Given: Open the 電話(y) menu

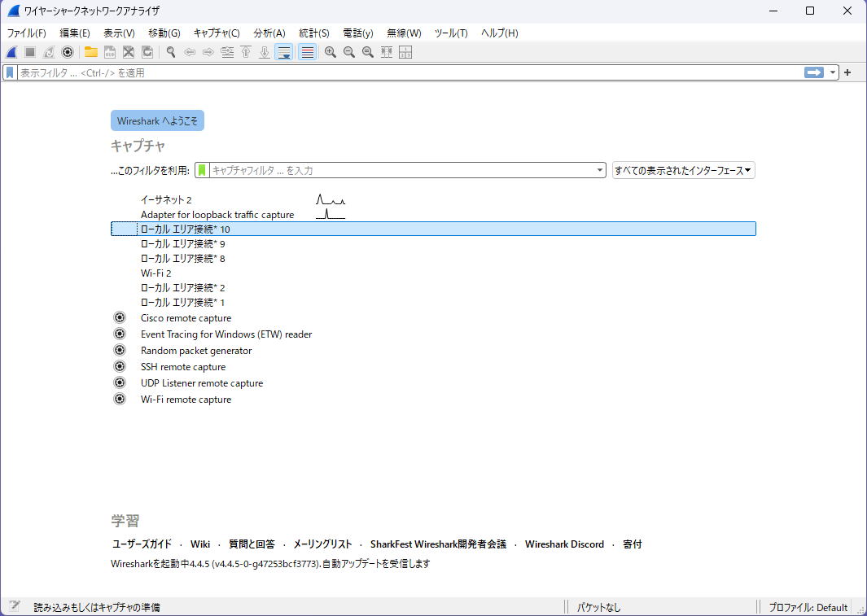Looking at the screenshot, I should pyautogui.click(x=357, y=33).
